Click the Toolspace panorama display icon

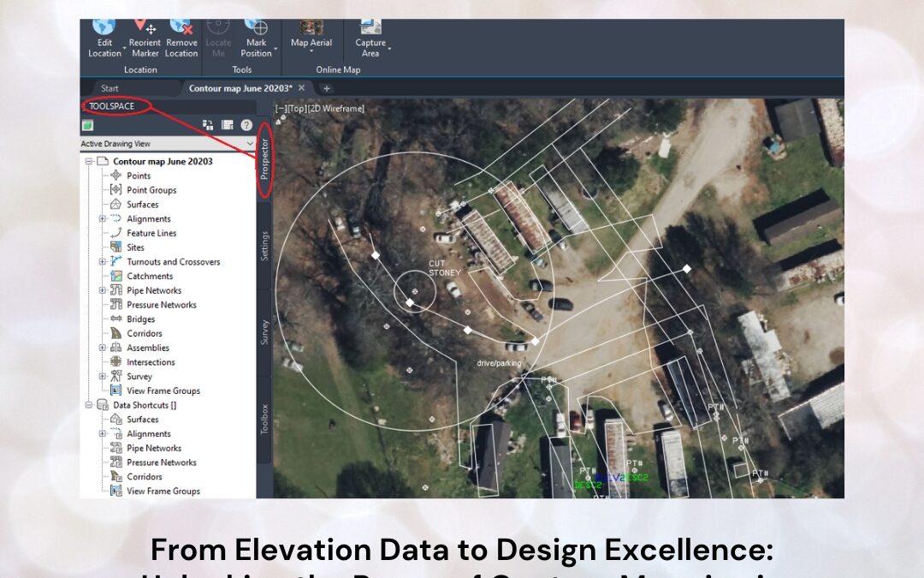pyautogui.click(x=228, y=125)
